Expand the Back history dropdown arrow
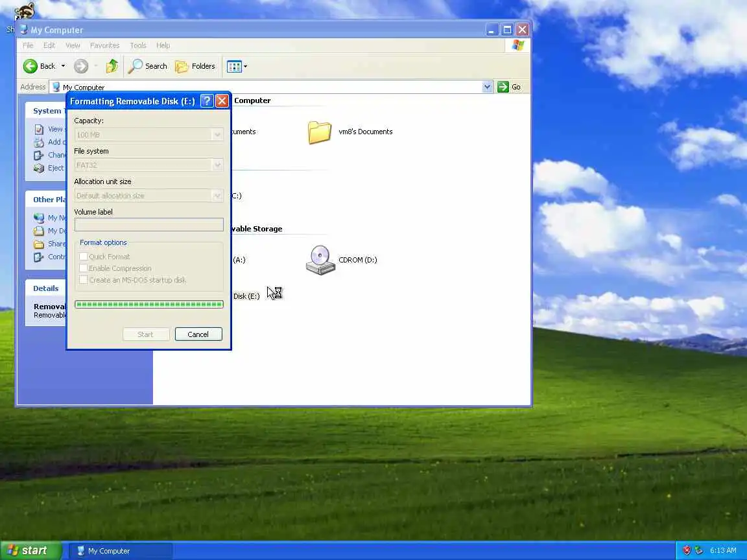The image size is (747, 560). (x=63, y=66)
